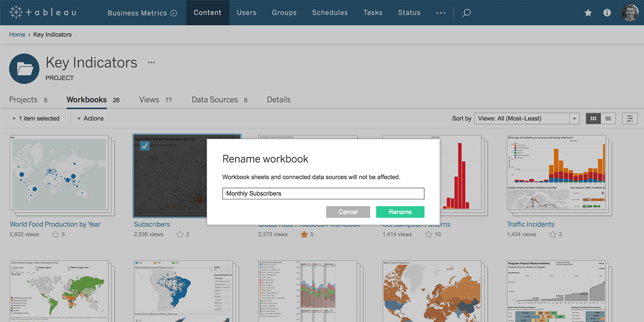Switch to the Views tab
This screenshot has width=644, height=322.
[155, 100]
